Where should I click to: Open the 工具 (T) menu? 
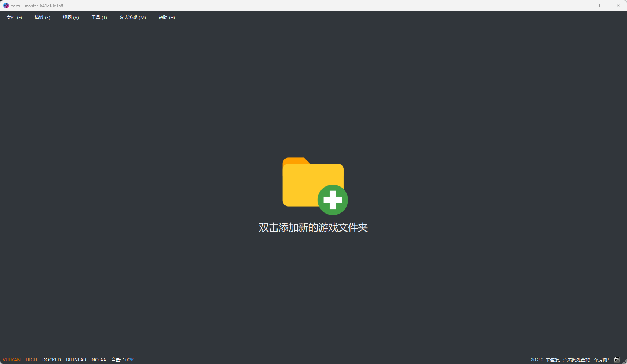[x=99, y=18]
